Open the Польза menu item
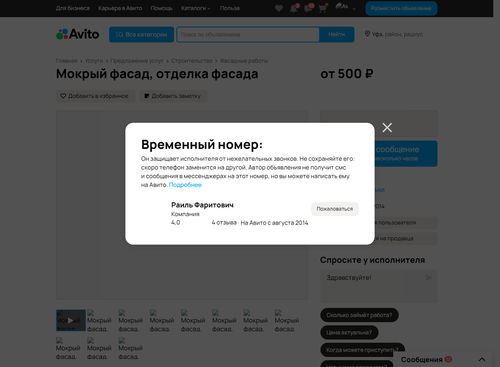Viewport: 500px width, 367px height. (230, 8)
